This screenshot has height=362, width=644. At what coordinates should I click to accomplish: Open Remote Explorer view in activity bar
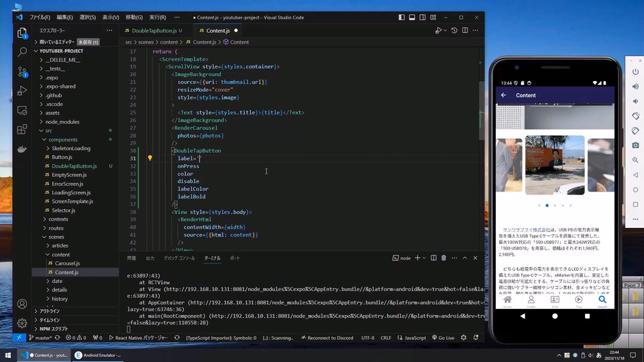pyautogui.click(x=22, y=110)
